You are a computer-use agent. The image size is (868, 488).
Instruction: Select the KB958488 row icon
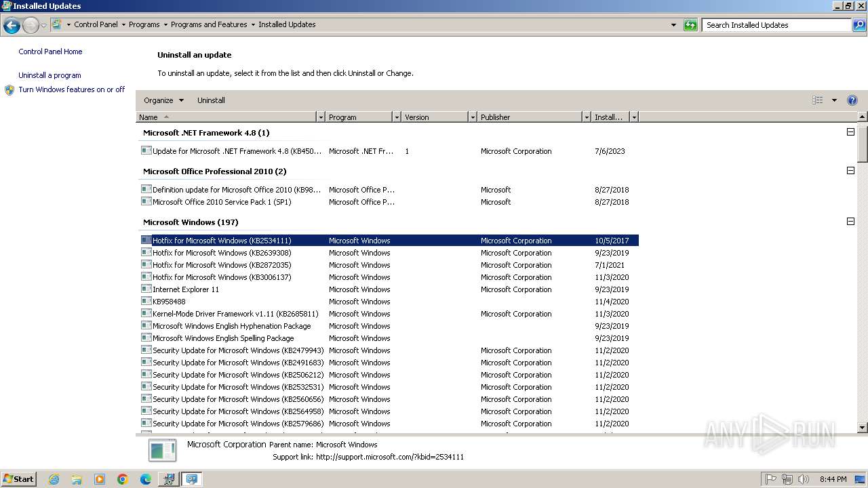pyautogui.click(x=146, y=301)
